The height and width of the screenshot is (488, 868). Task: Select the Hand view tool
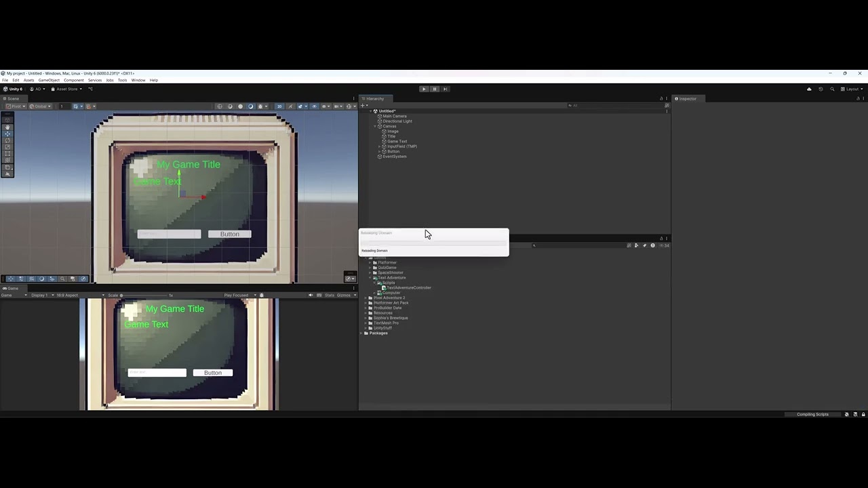(8, 127)
